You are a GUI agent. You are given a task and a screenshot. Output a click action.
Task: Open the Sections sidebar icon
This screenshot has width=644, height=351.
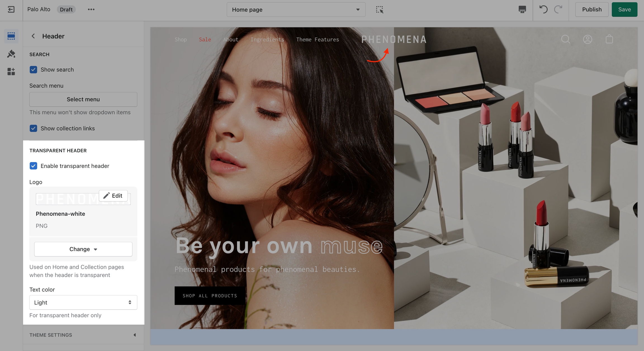[x=11, y=36]
